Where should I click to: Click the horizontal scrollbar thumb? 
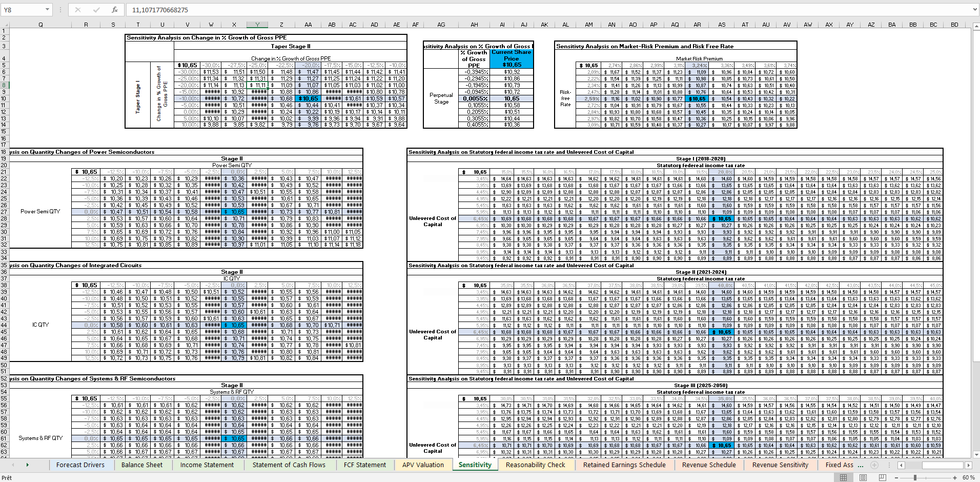[943, 465]
